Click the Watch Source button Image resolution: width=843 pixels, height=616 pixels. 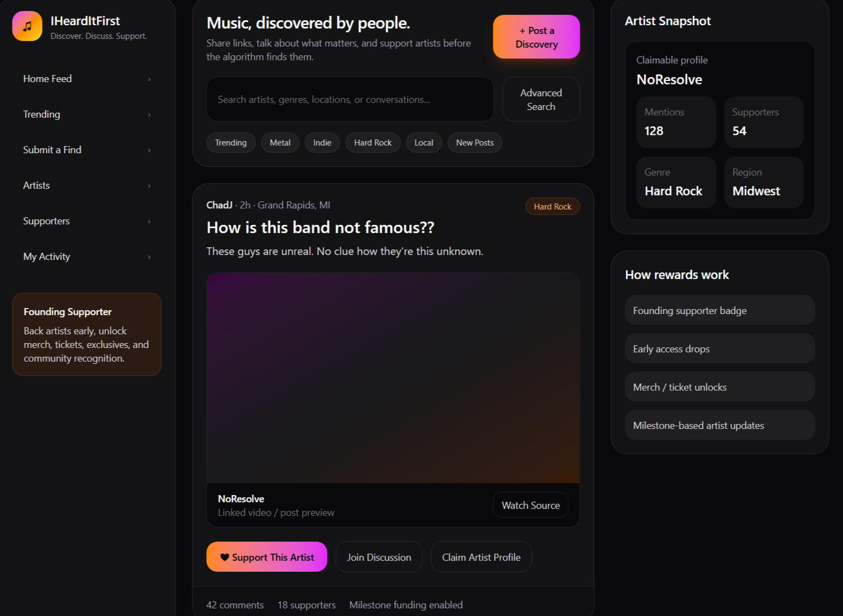coord(530,505)
